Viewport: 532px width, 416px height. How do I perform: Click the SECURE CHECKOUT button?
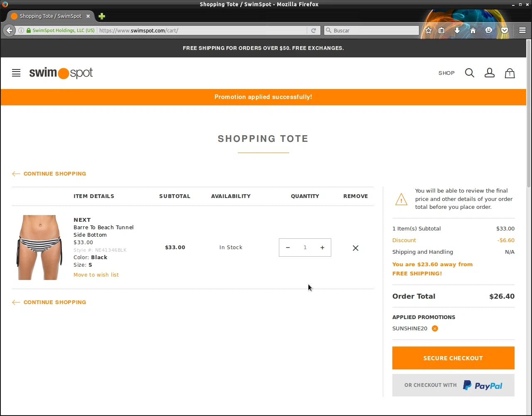point(453,358)
